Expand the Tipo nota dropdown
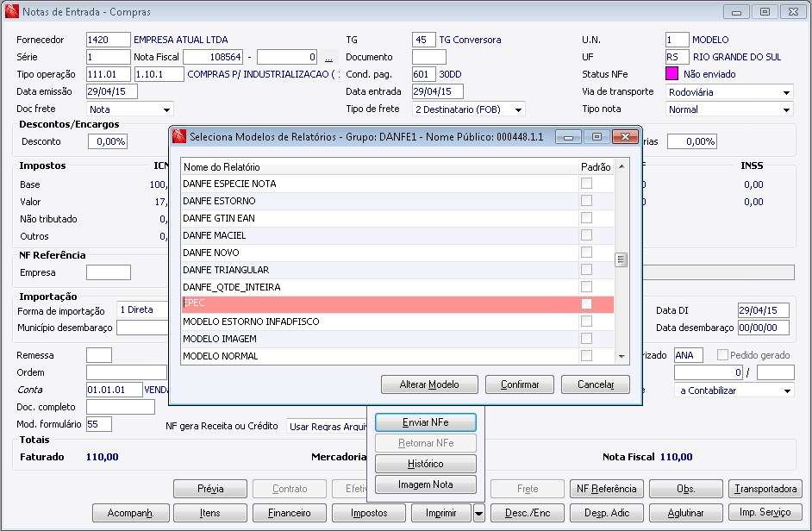Image resolution: width=812 pixels, height=531 pixels. (x=787, y=109)
